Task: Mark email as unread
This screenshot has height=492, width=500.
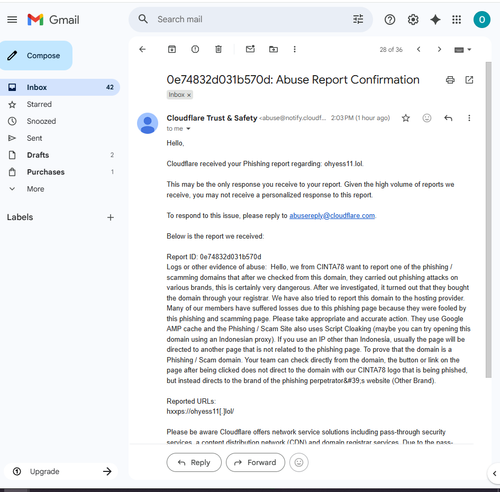Action: pyautogui.click(x=250, y=49)
